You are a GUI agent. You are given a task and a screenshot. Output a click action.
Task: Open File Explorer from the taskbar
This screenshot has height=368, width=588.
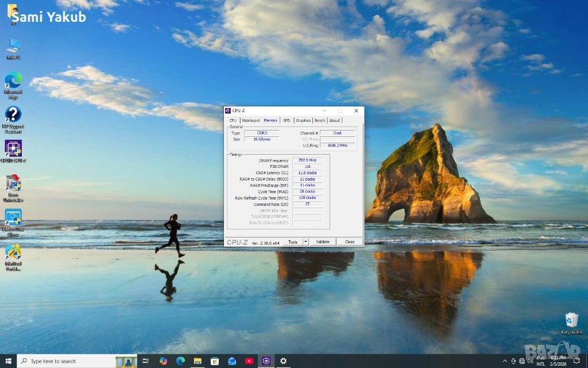198,361
